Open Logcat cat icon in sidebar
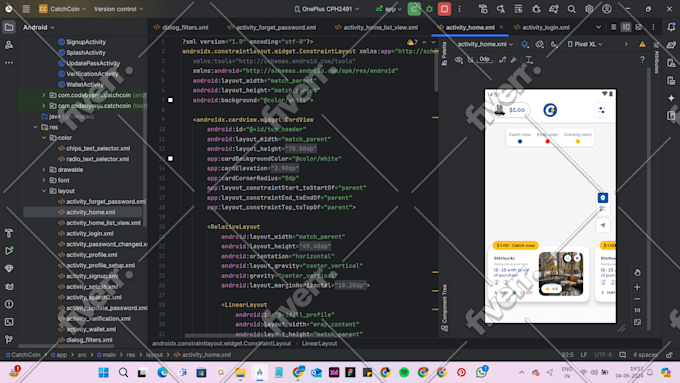 pos(9,286)
